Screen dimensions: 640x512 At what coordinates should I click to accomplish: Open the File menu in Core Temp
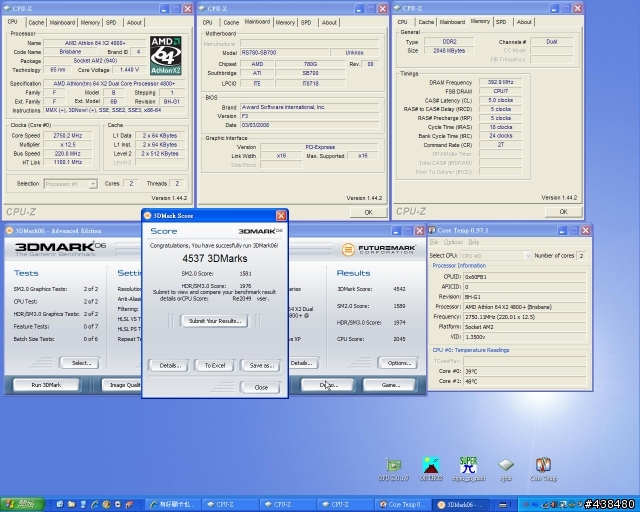(433, 242)
